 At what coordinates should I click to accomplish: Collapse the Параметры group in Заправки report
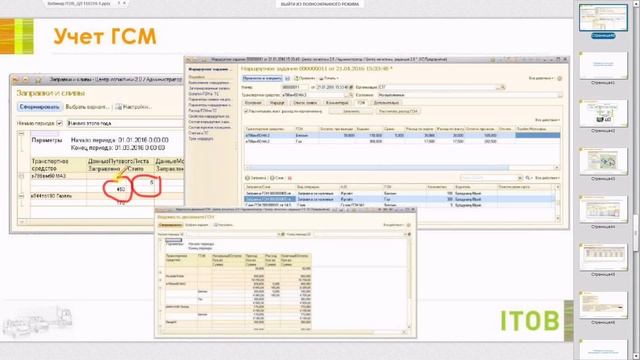[21, 134]
